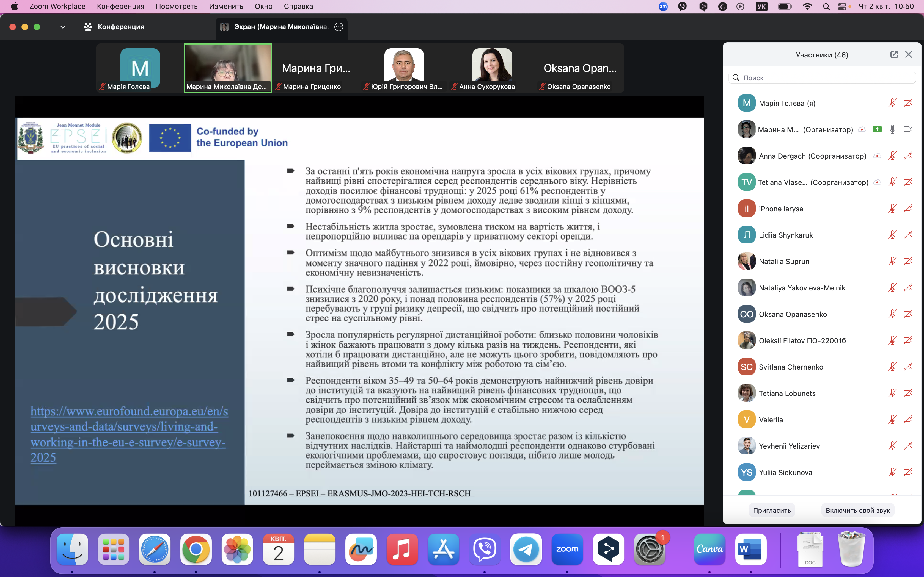Viewport: 924px width, 577px height.
Task: Open the Telegram app in the dock
Action: point(526,549)
